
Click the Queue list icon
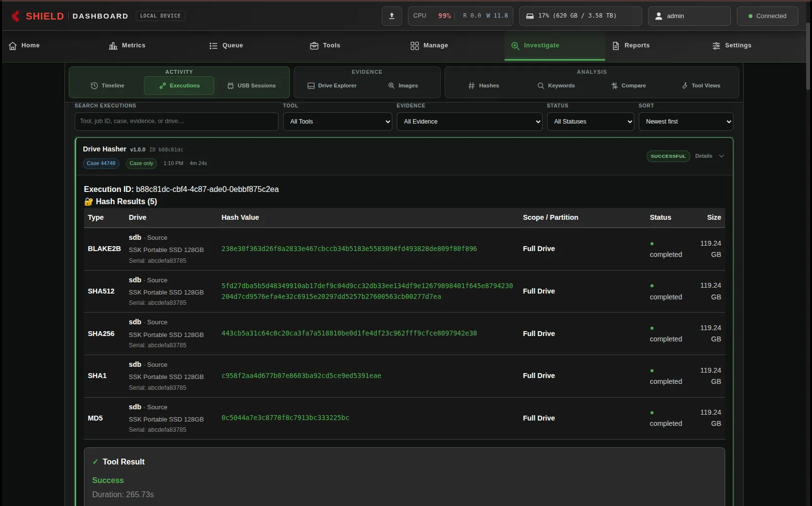tap(213, 46)
